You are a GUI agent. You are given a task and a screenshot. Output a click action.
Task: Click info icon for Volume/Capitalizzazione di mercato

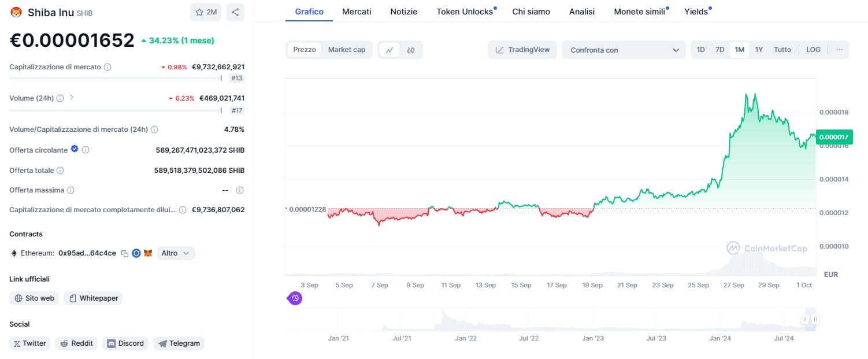coord(154,129)
